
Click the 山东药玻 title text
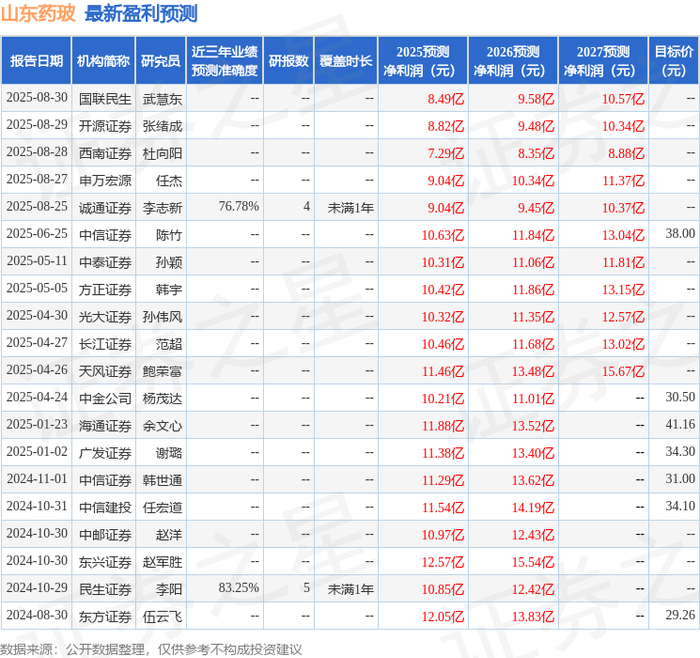[x=38, y=13]
